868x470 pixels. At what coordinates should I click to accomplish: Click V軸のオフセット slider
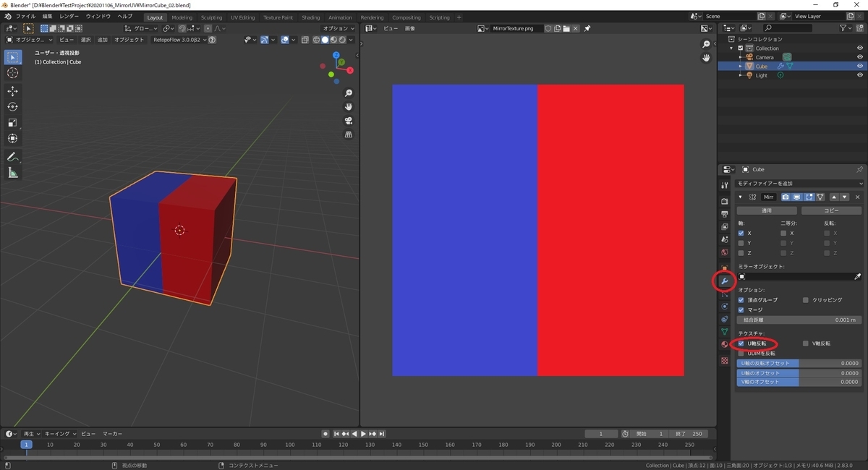[x=799, y=382]
